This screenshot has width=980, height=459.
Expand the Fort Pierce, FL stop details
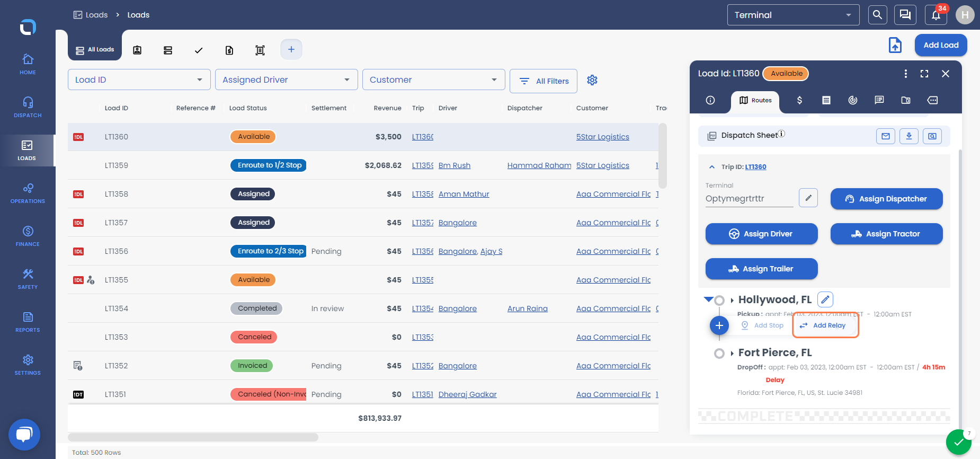pyautogui.click(x=732, y=353)
